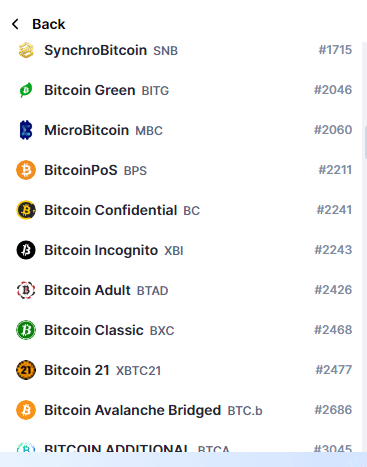Select MicroBitcoin MBC from the list
The width and height of the screenshot is (367, 467).
pos(184,130)
